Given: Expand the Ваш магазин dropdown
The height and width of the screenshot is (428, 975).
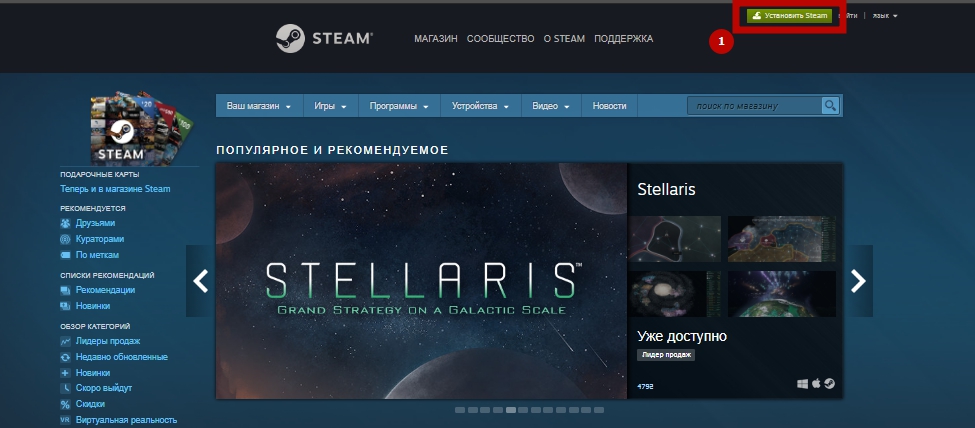Looking at the screenshot, I should 259,106.
